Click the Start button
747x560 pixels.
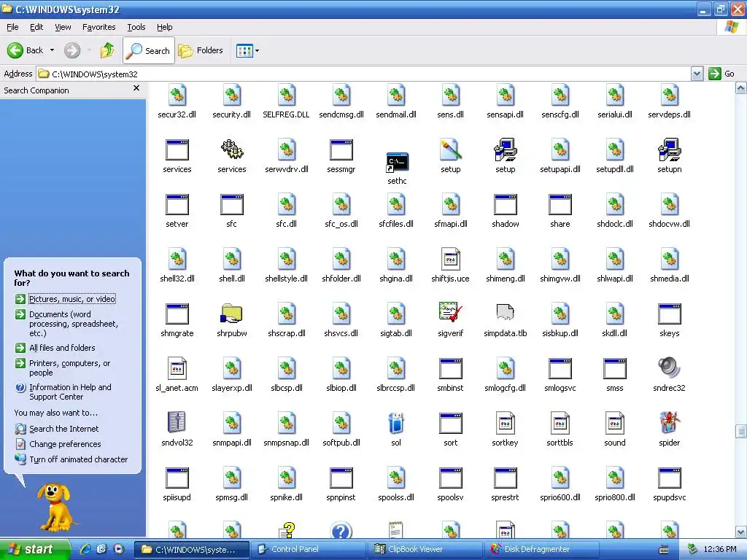click(35, 549)
